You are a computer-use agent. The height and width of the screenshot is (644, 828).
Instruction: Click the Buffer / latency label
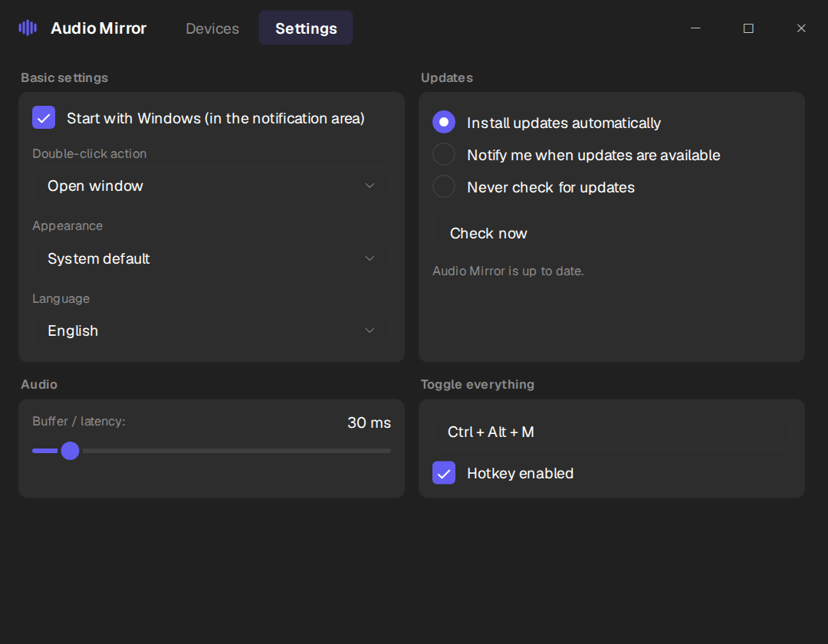(79, 421)
